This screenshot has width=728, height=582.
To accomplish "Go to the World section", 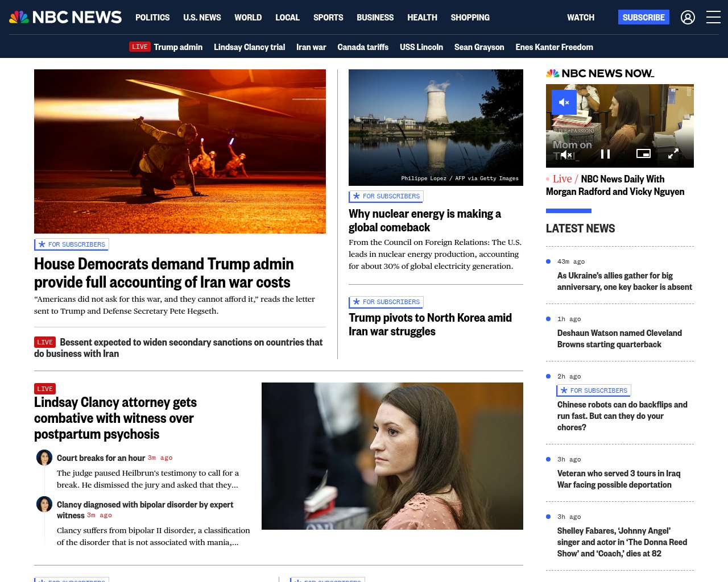I will 248,18.
